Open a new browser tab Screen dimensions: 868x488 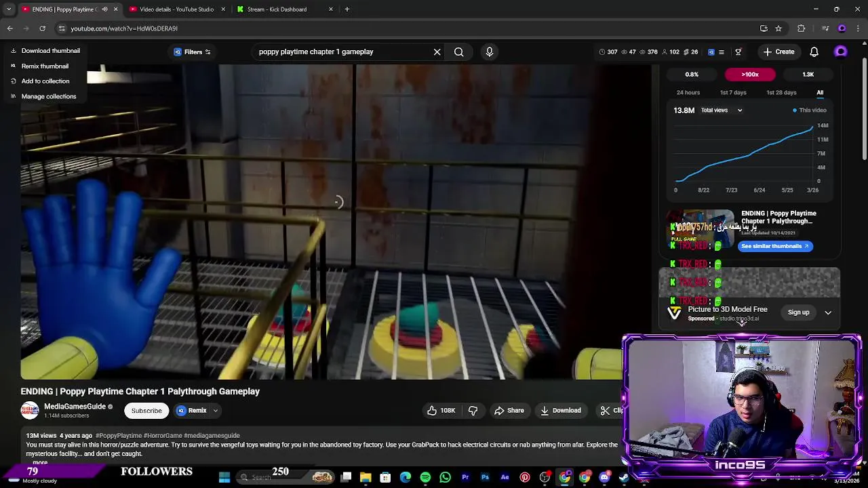(347, 9)
